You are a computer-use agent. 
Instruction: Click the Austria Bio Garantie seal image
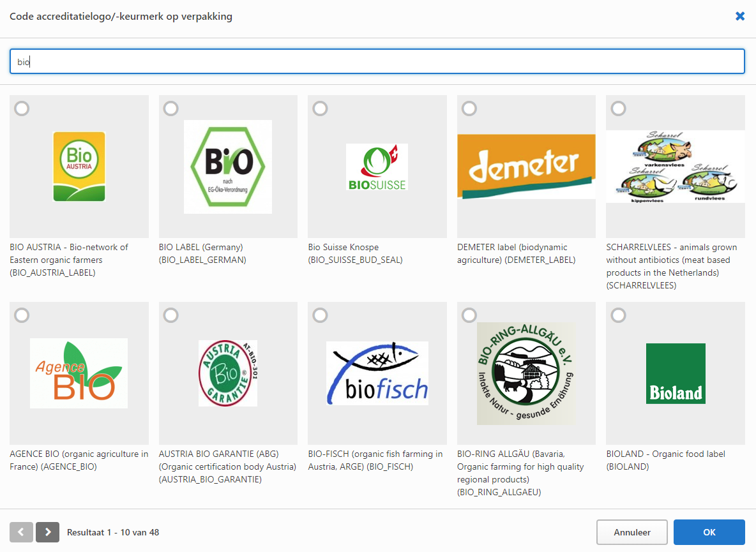tap(228, 373)
